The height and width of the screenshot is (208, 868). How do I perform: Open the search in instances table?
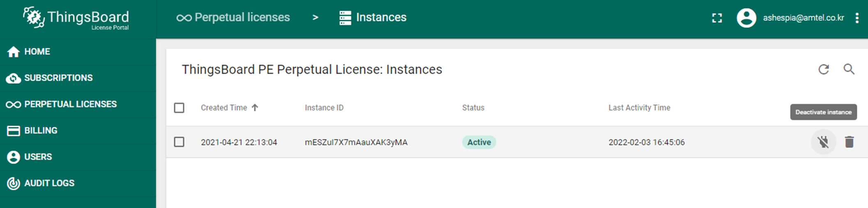[x=849, y=69]
